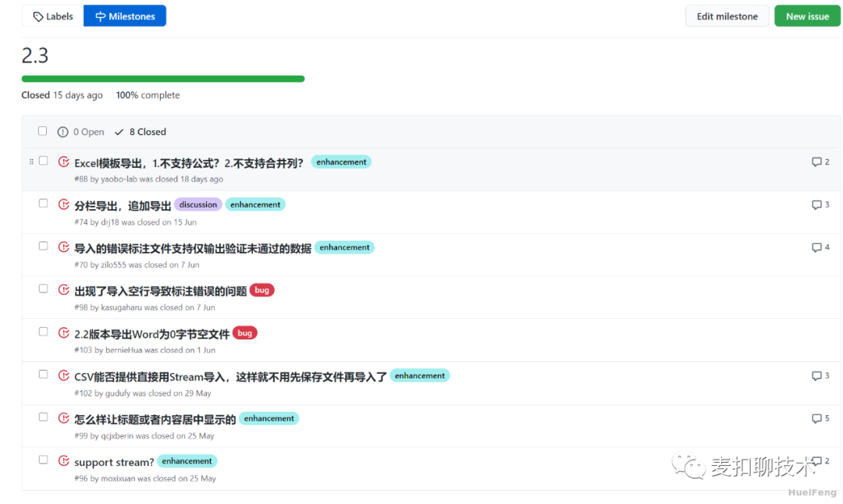Viewport: 843px width, 504px height.
Task: Open author qcjxberin profile link
Action: click(117, 436)
